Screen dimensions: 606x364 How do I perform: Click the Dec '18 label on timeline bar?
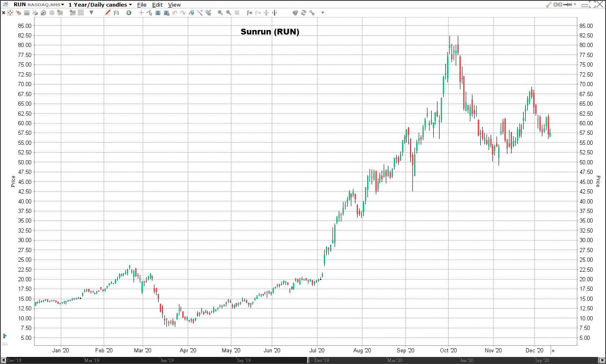pyautogui.click(x=14, y=360)
